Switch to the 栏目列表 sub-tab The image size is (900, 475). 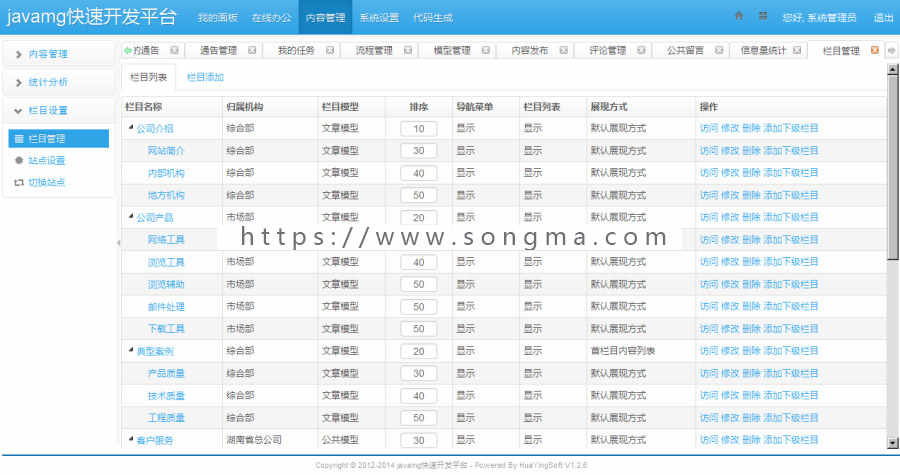pyautogui.click(x=149, y=77)
